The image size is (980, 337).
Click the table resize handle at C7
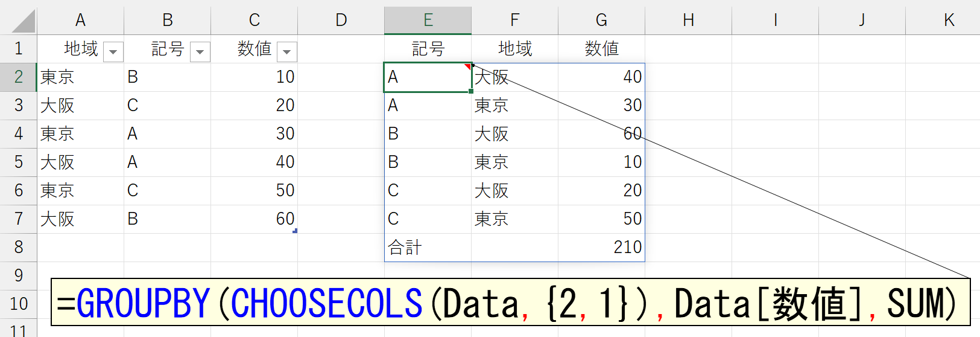[295, 231]
